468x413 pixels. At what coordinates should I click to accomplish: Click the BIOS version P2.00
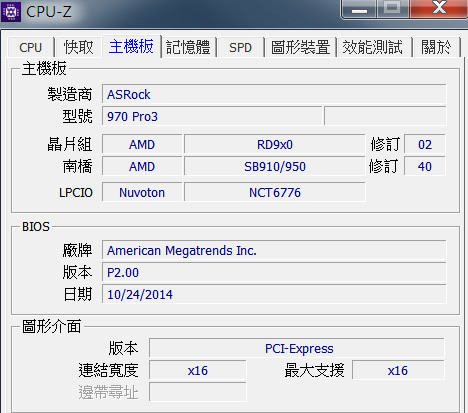pos(274,273)
